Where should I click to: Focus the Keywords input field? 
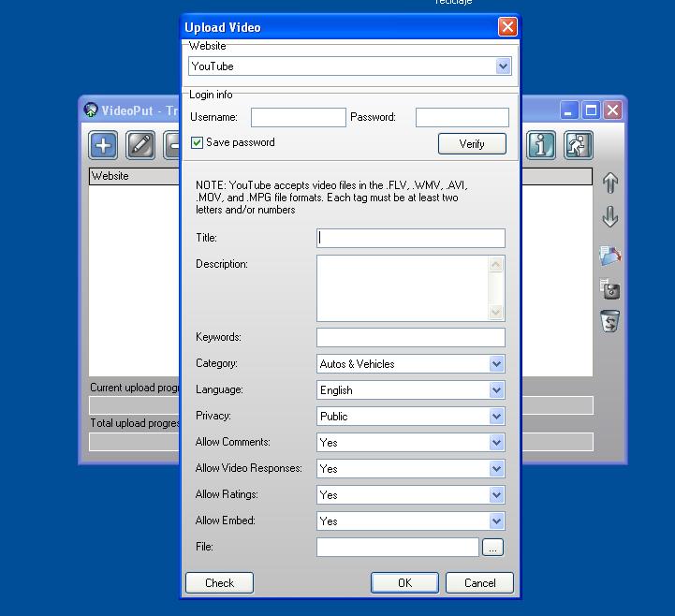coord(411,337)
